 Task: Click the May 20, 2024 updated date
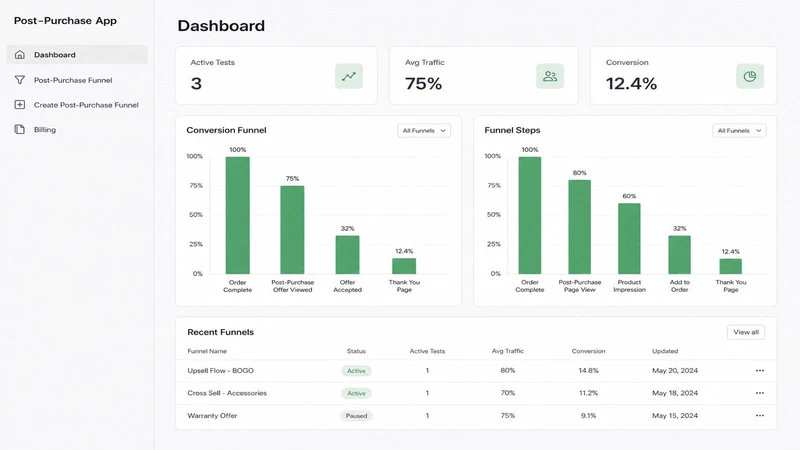click(675, 370)
